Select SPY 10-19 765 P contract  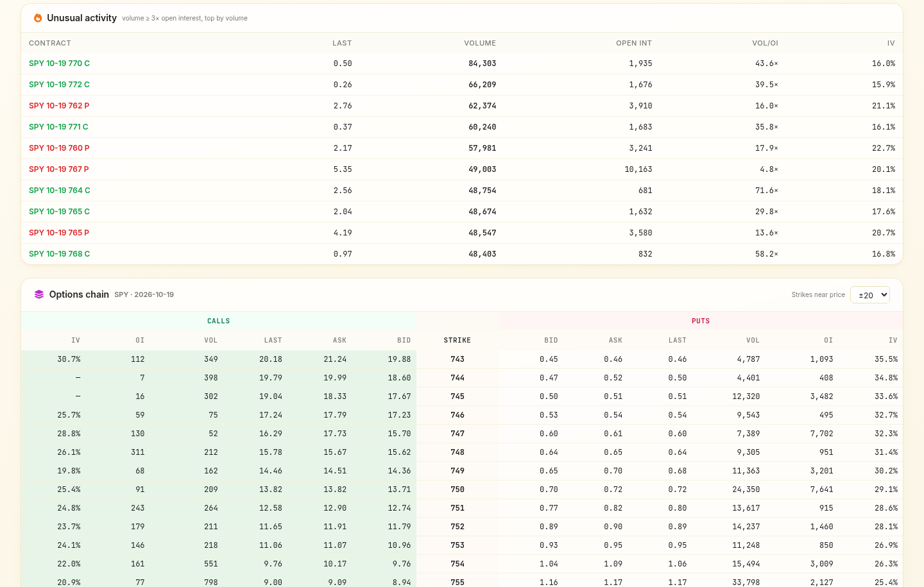pos(59,233)
